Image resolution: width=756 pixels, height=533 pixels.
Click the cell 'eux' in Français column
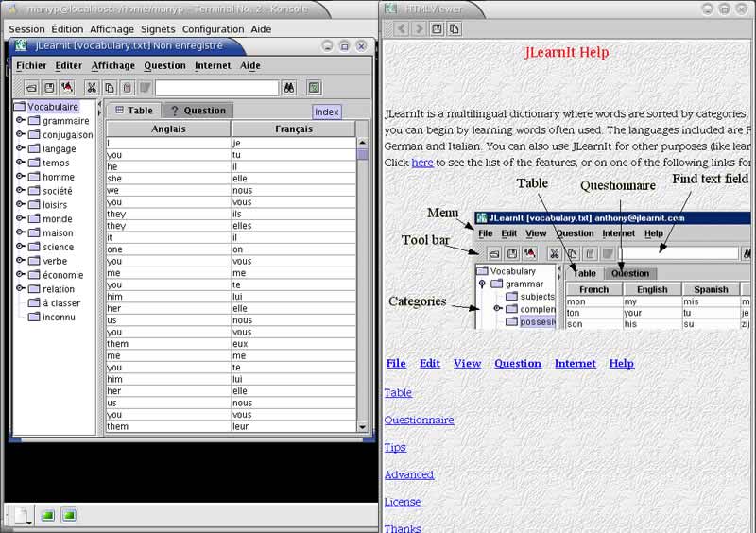point(294,344)
